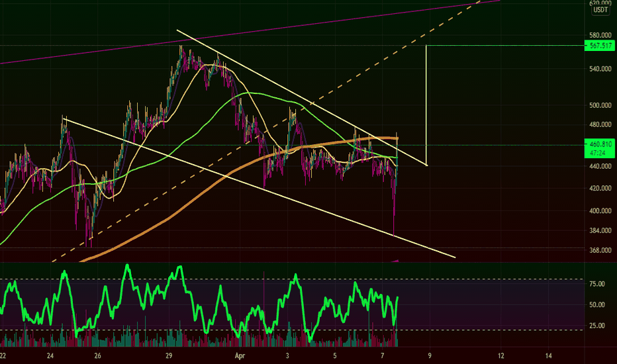Click the 3 date label on time axis
The width and height of the screenshot is (617, 364).
[287, 356]
